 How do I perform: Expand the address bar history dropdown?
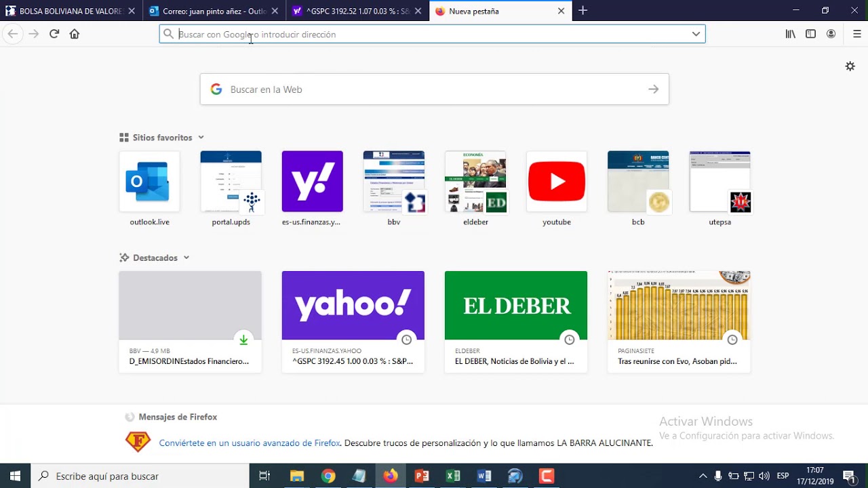(696, 34)
